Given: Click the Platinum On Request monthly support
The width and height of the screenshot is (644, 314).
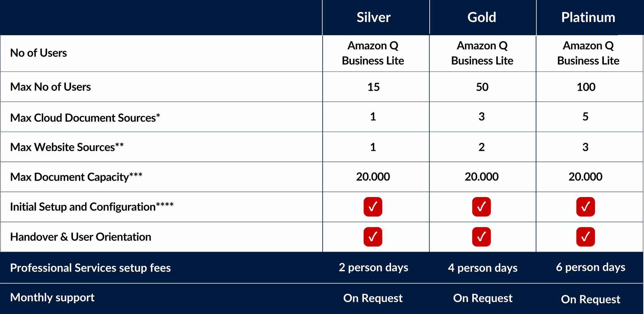Looking at the screenshot, I should click(590, 299).
